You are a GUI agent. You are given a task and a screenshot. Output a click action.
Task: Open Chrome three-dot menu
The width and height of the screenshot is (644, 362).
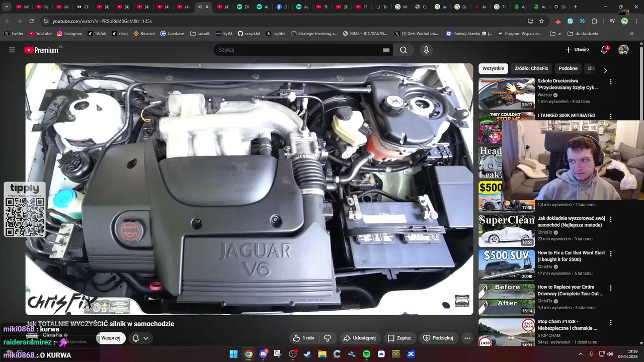tap(636, 21)
